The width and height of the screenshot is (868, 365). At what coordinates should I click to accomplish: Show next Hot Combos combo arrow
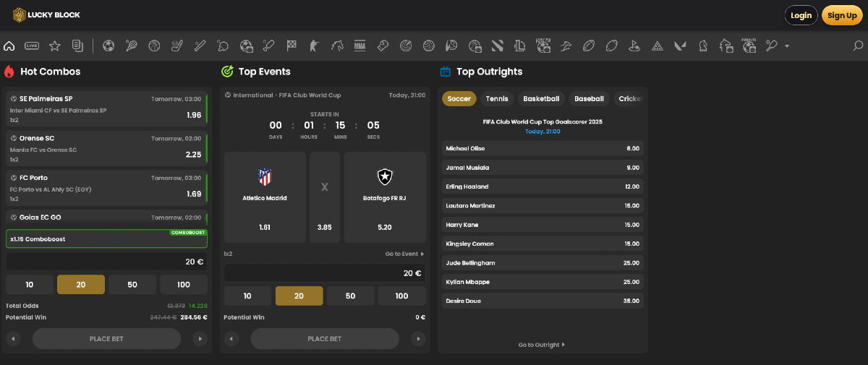coord(200,338)
